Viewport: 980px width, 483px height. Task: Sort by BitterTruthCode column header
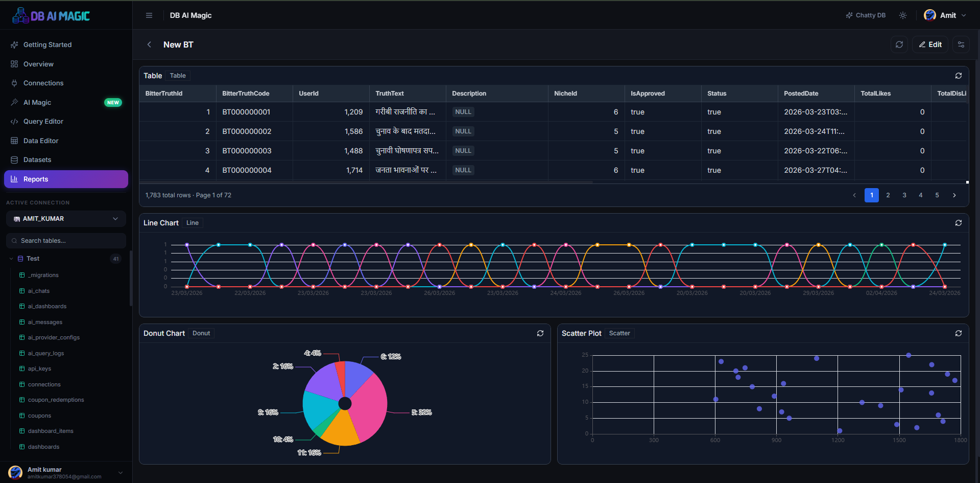tap(254, 94)
